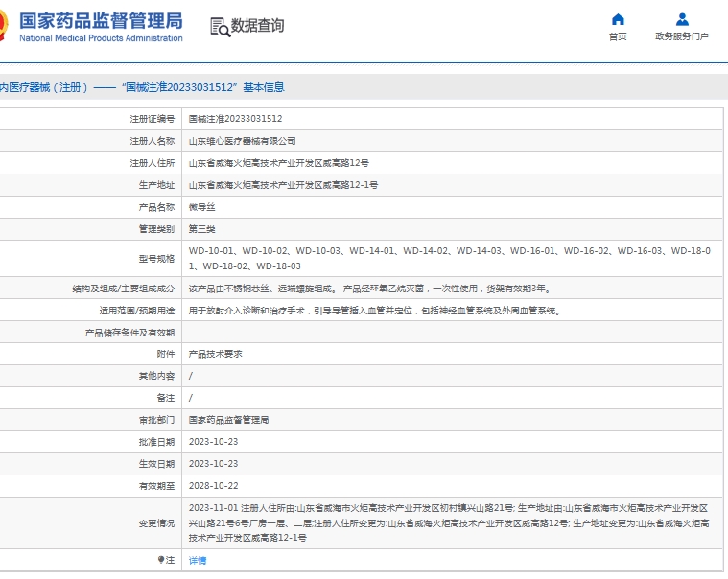Click the 注册人名称 row label

point(153,141)
